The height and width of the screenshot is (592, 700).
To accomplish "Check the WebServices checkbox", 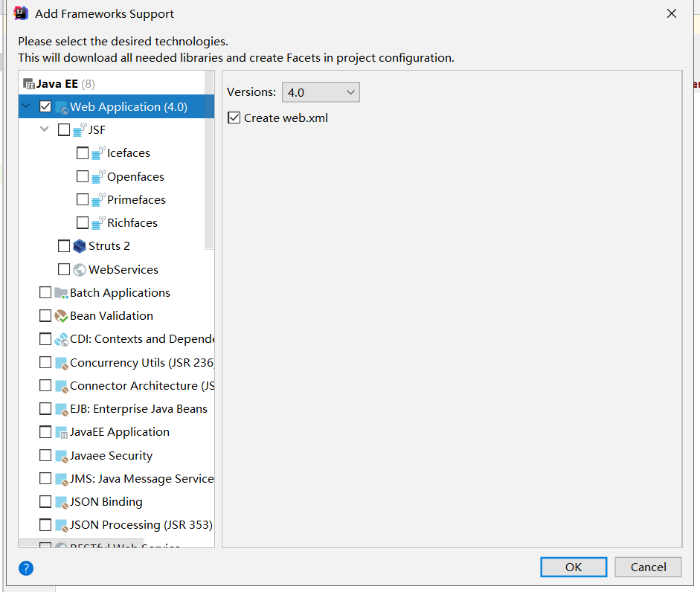I will (x=64, y=269).
